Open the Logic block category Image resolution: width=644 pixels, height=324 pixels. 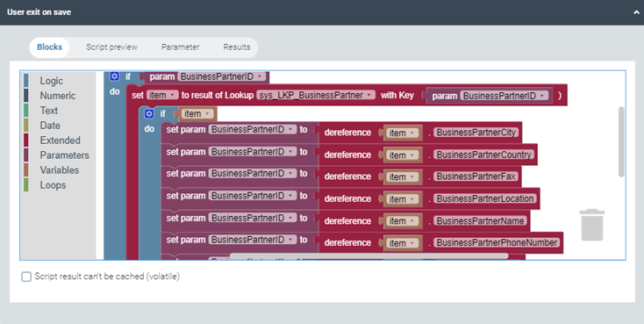pos(52,81)
